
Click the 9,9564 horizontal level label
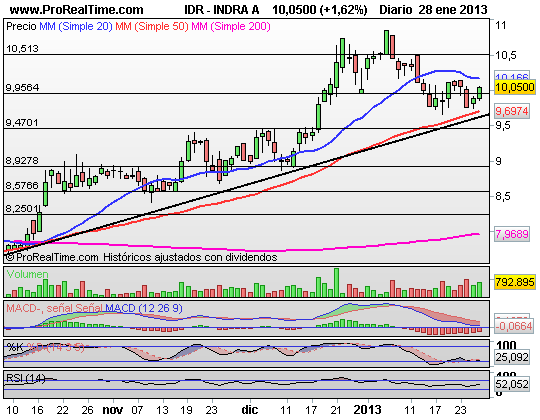pyautogui.click(x=22, y=87)
